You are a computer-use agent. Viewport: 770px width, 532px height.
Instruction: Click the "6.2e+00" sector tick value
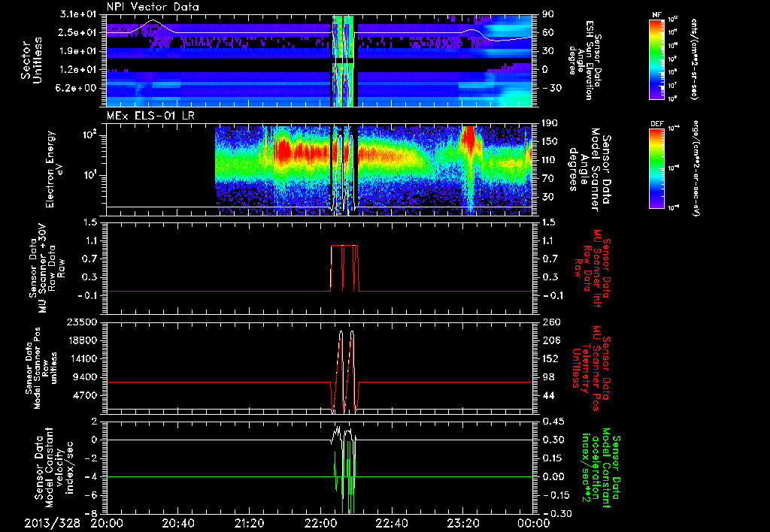pos(77,88)
